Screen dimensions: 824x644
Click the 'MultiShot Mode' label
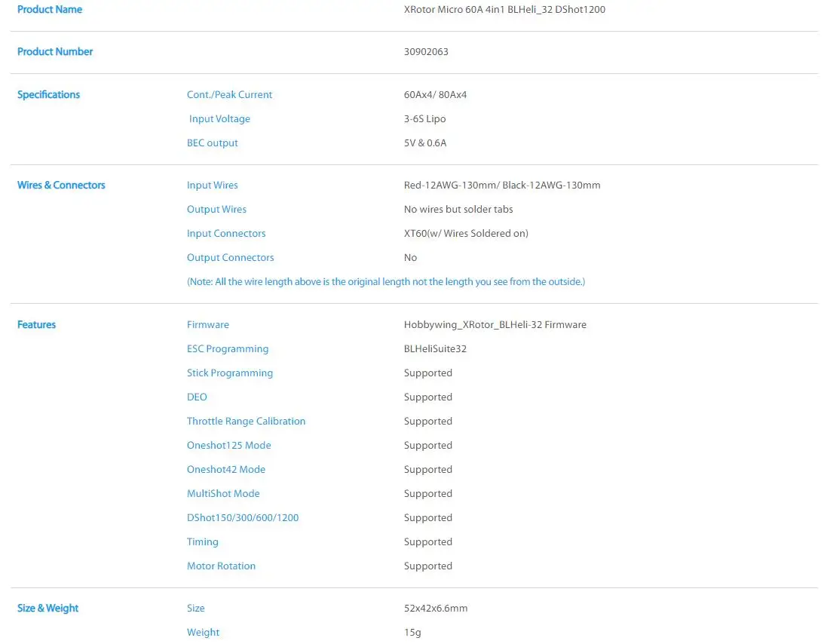click(223, 494)
